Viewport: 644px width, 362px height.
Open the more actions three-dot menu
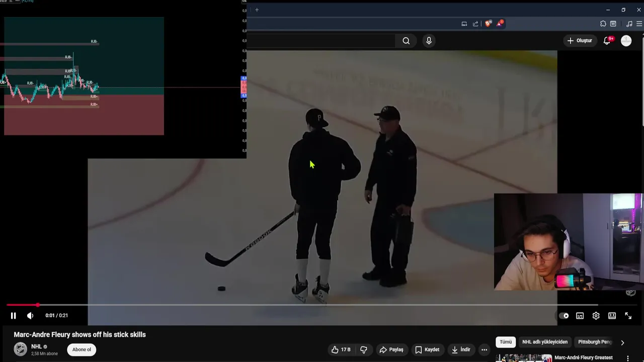(x=484, y=349)
